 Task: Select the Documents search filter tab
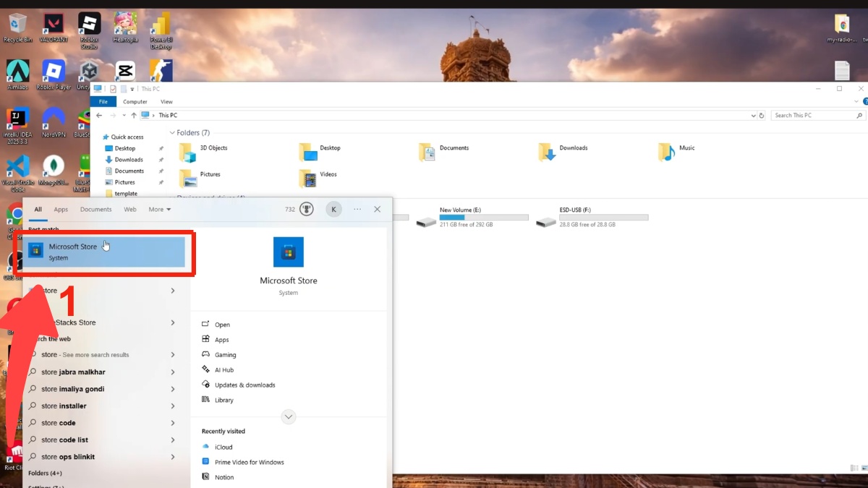[x=95, y=209]
